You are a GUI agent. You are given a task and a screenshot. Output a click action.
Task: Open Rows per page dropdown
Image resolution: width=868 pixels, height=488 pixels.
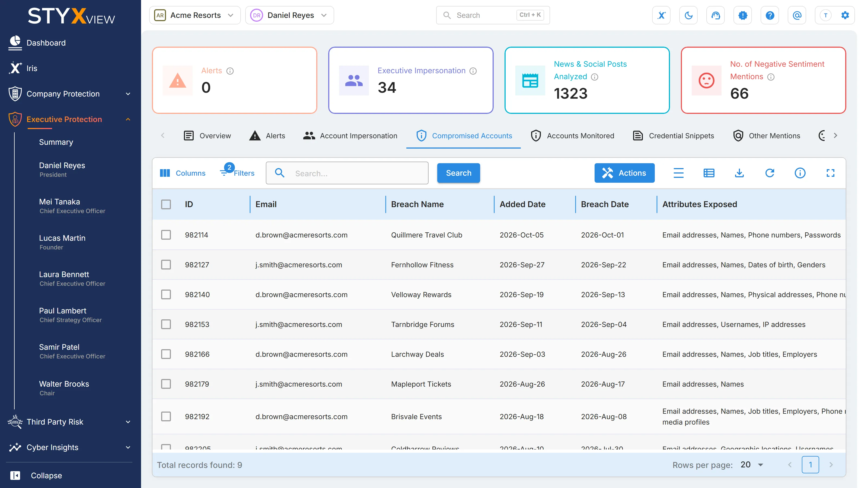(x=752, y=465)
